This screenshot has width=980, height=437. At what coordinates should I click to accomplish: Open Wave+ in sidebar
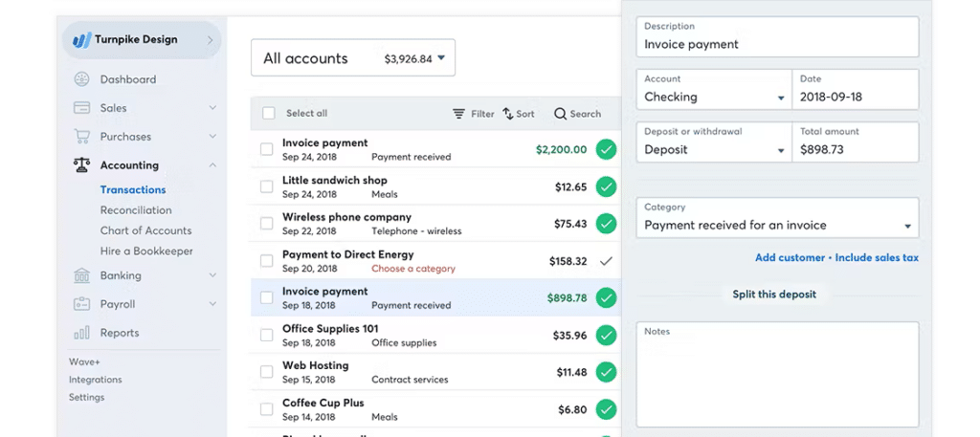pos(84,362)
